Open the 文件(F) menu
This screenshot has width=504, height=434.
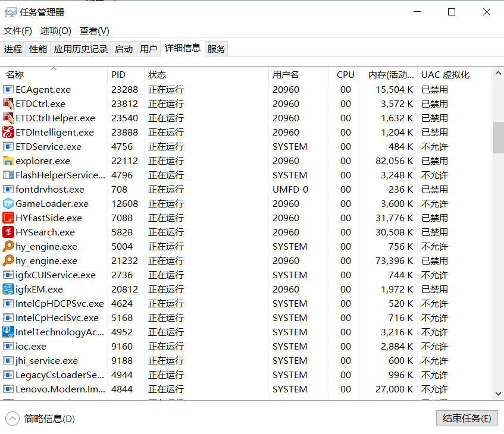coord(18,31)
